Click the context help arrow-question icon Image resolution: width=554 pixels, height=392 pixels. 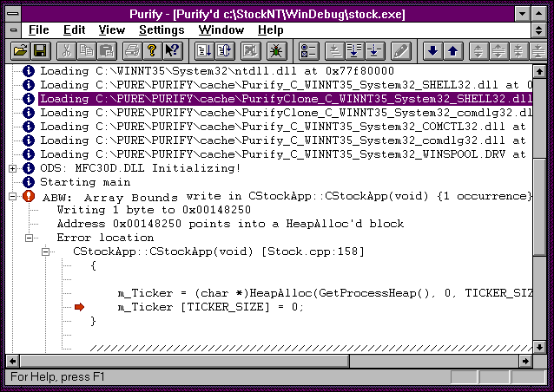(173, 51)
